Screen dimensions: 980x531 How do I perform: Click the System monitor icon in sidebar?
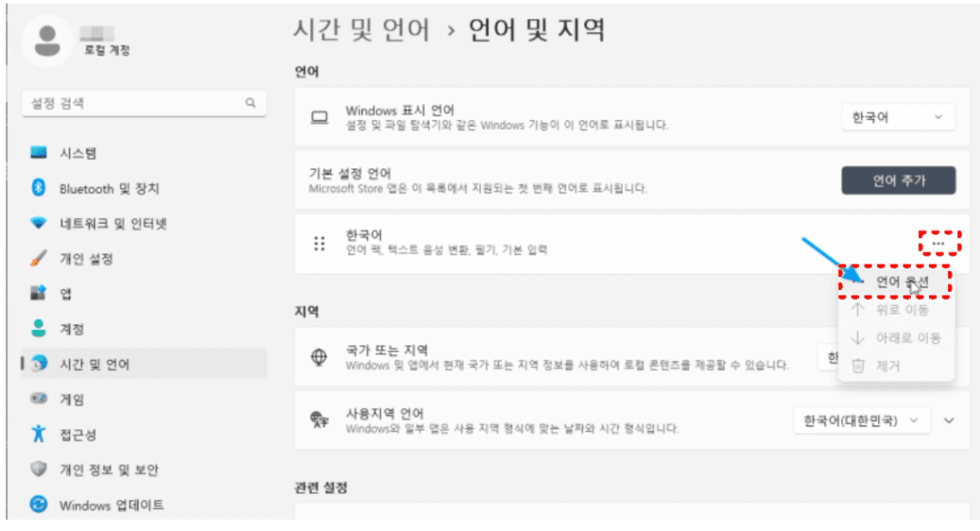click(38, 154)
